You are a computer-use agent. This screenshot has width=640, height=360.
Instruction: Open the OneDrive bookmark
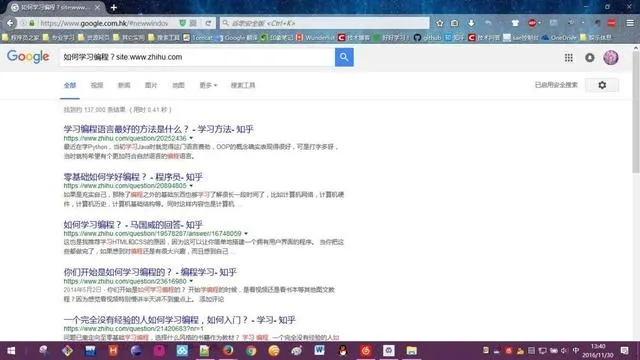pos(559,38)
